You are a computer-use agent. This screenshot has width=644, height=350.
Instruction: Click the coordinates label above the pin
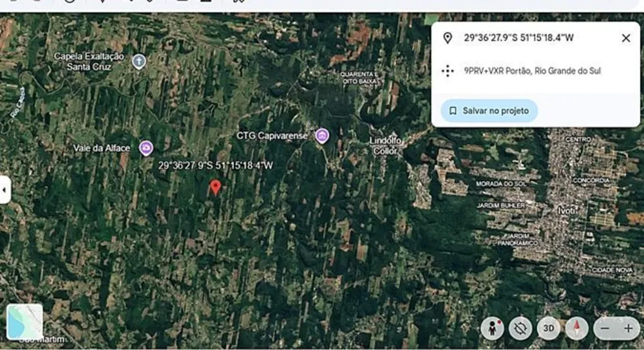point(215,165)
